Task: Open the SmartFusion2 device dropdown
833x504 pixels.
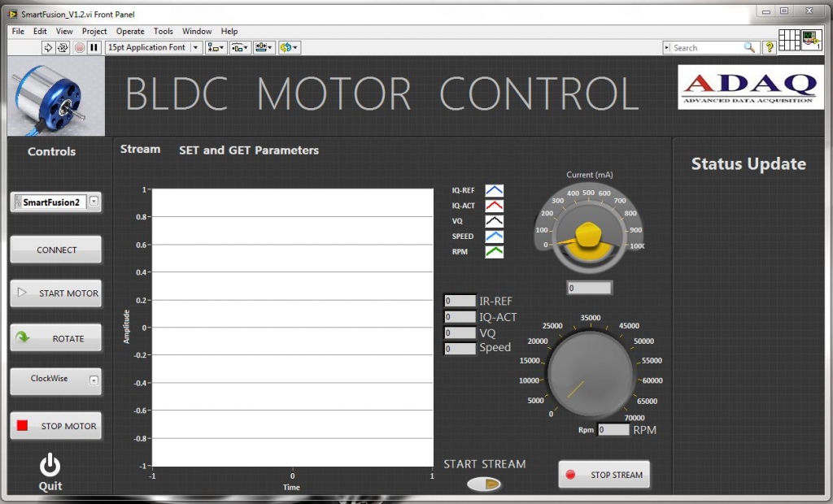Action: [94, 202]
